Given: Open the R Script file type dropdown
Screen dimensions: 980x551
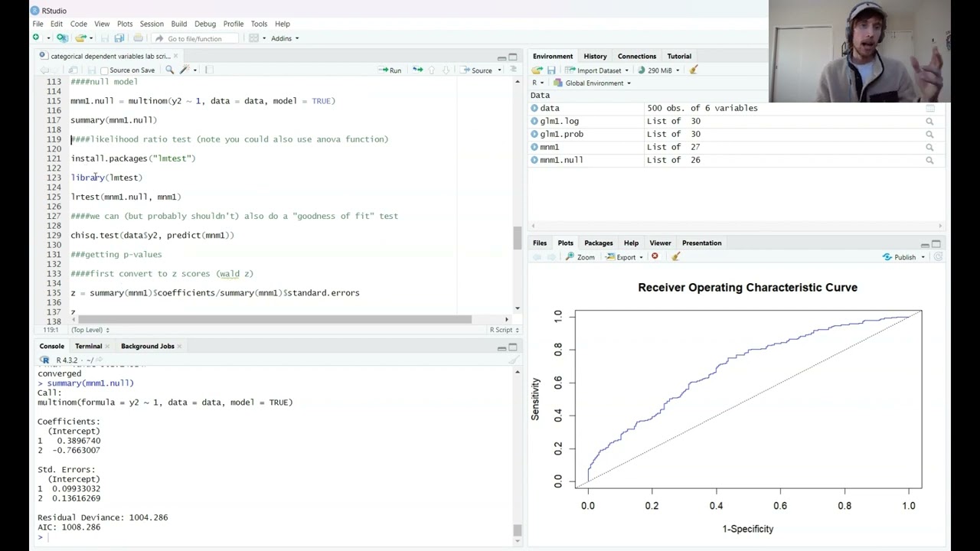Looking at the screenshot, I should point(504,330).
